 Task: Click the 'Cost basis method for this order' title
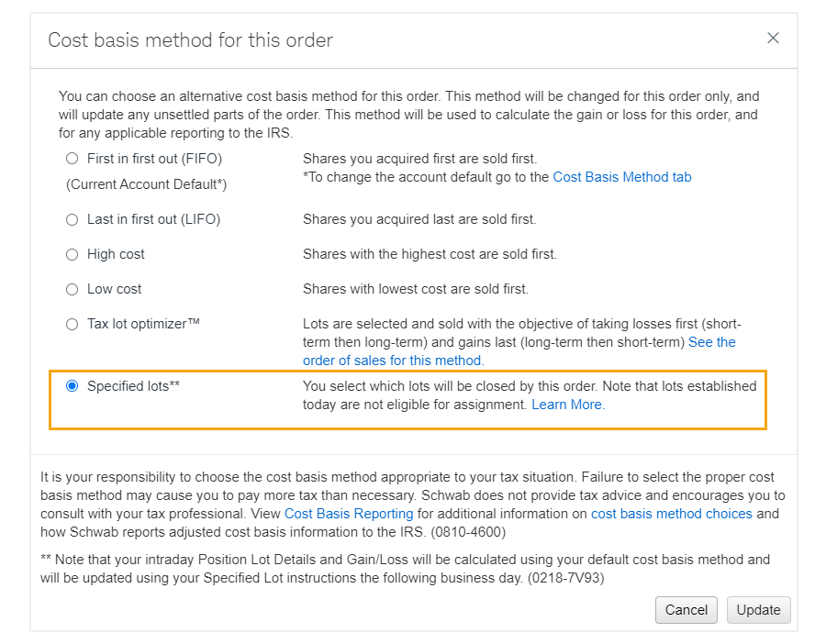point(190,40)
